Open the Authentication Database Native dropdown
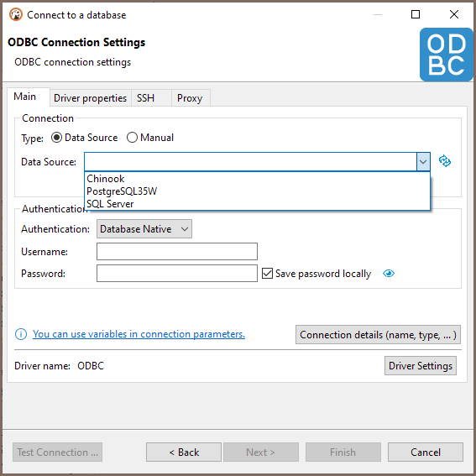Image resolution: width=476 pixels, height=476 pixels. click(144, 229)
